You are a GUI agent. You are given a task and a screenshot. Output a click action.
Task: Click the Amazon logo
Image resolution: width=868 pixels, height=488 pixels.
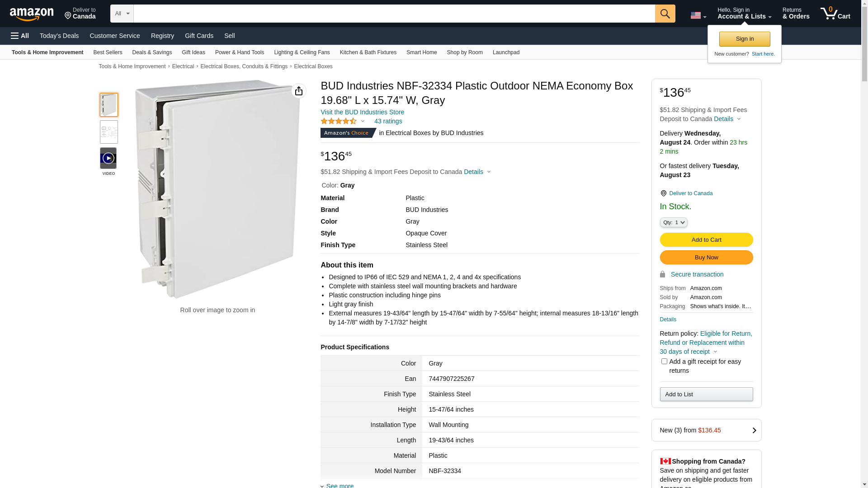click(x=32, y=14)
